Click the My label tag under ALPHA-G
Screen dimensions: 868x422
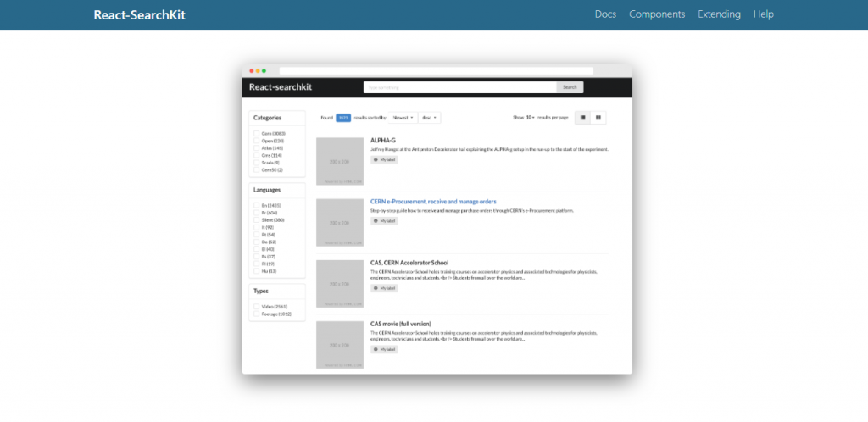click(384, 160)
